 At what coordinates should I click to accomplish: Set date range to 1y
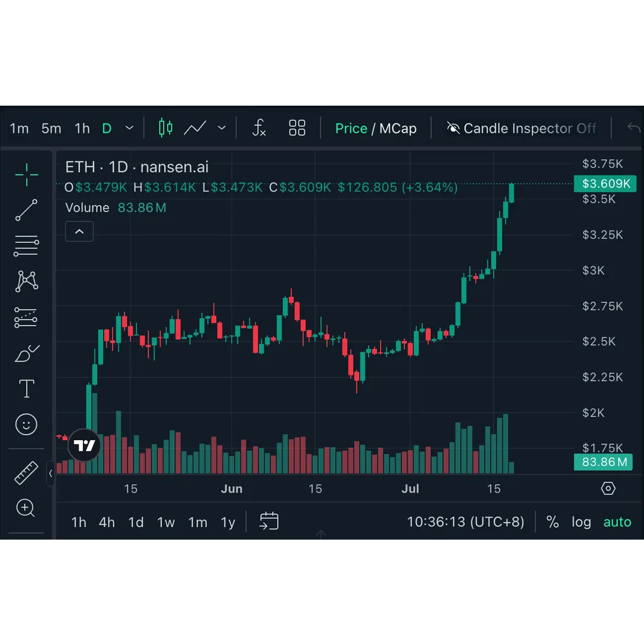(228, 523)
